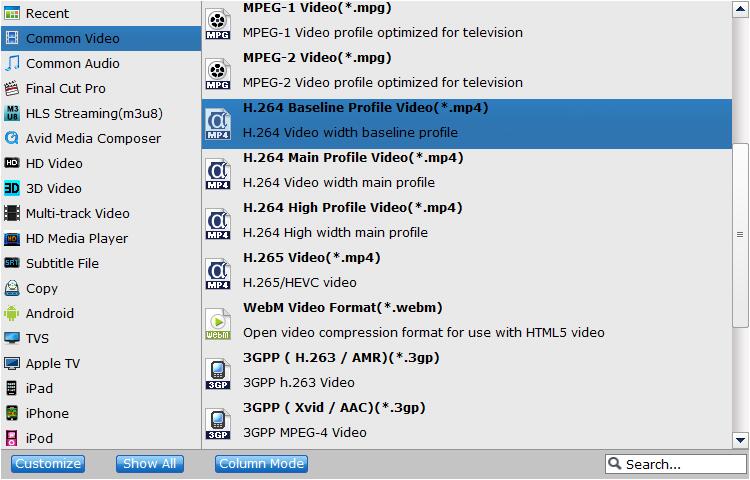Pick WebM Video Format(*.webm)

(342, 307)
